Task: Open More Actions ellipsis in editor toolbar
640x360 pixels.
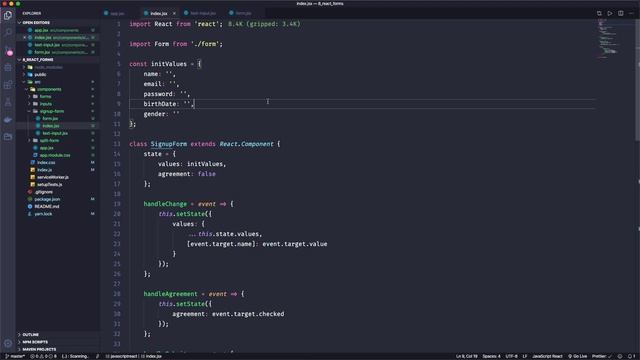Action: coord(631,13)
